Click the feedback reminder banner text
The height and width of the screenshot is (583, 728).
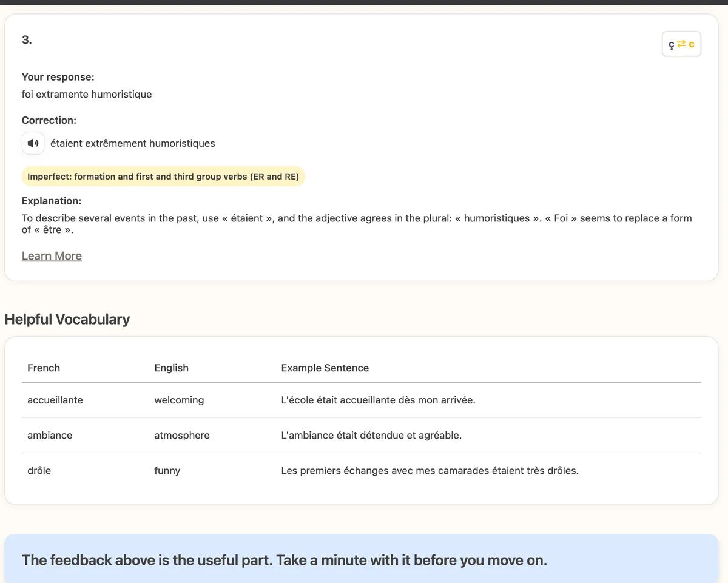point(285,560)
